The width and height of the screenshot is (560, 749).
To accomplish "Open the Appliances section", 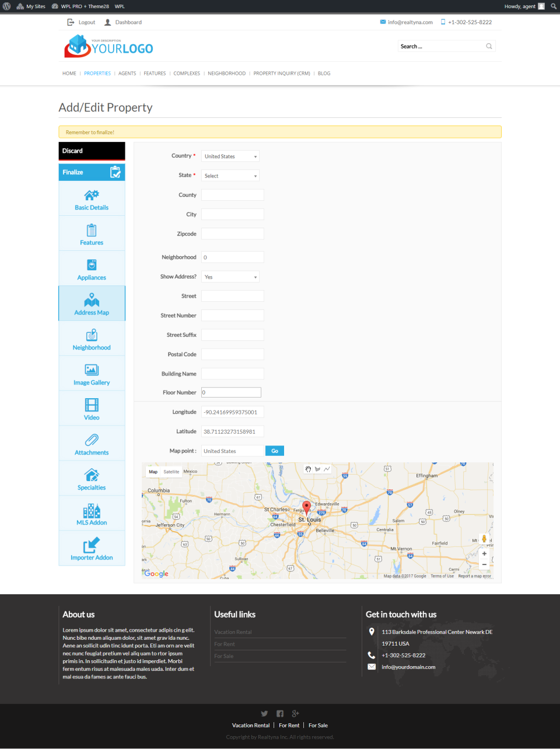I will [92, 269].
